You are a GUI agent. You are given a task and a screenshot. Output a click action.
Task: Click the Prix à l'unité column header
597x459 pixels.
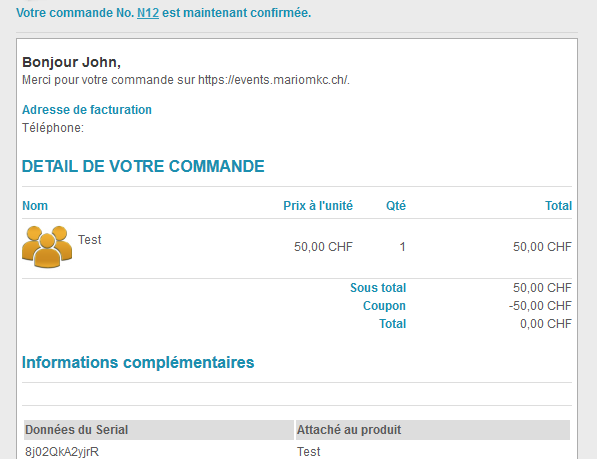point(318,206)
